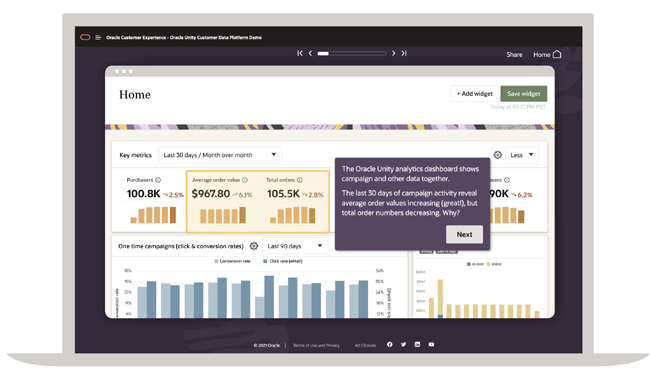
Task: Open the Twitter icon in footer
Action: coord(403,345)
